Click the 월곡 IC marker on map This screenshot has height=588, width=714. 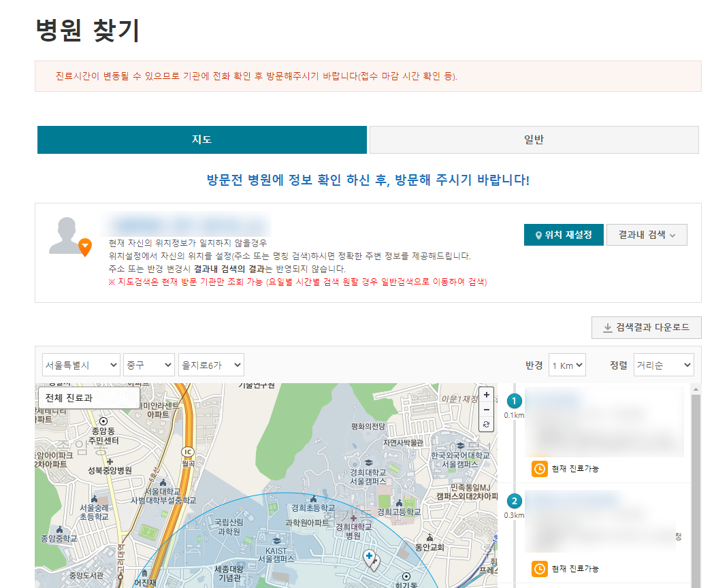188,452
